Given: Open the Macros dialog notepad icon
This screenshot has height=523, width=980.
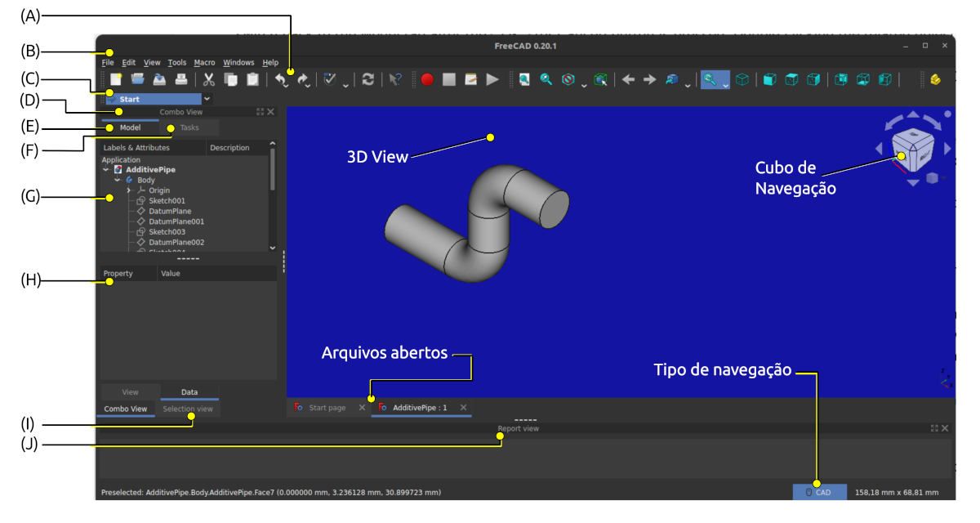Looking at the screenshot, I should click(471, 79).
